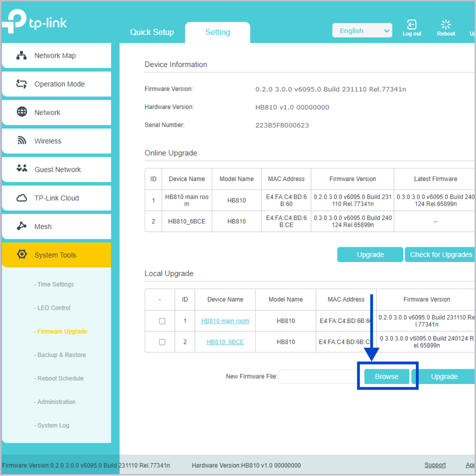
Task: Select Guest Network menu label
Action: pyautogui.click(x=57, y=170)
